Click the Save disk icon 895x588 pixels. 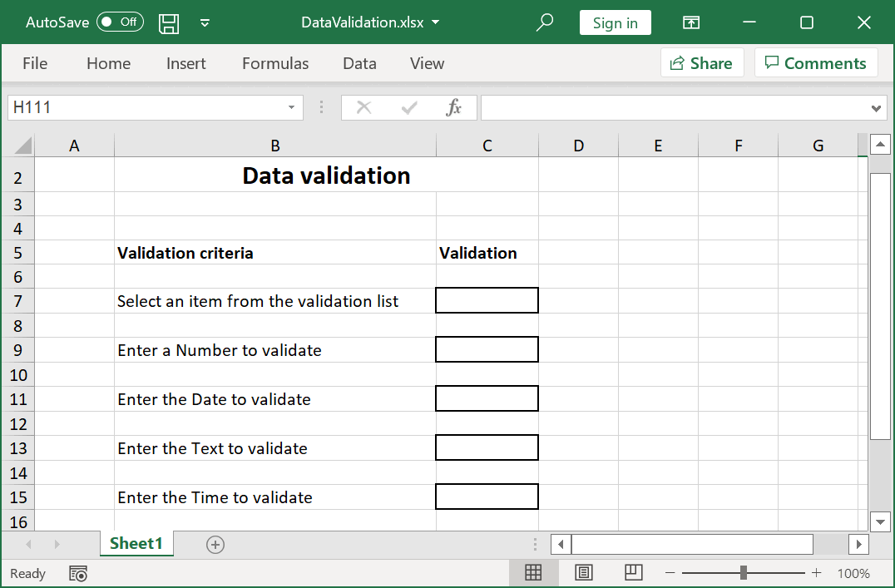click(x=169, y=23)
